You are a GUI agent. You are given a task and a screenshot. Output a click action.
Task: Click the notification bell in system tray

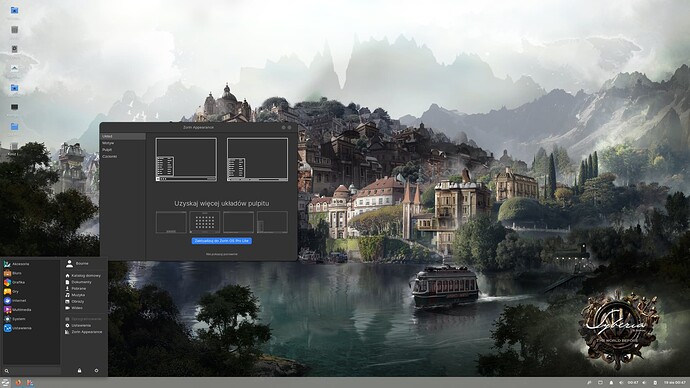point(611,383)
